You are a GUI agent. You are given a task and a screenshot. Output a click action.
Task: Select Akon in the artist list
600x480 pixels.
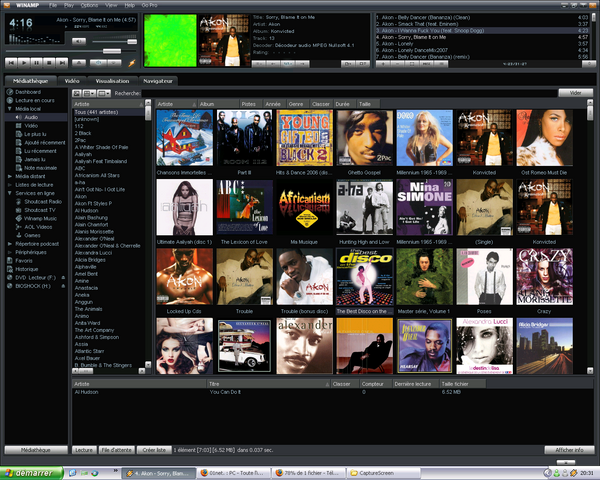coord(81,196)
